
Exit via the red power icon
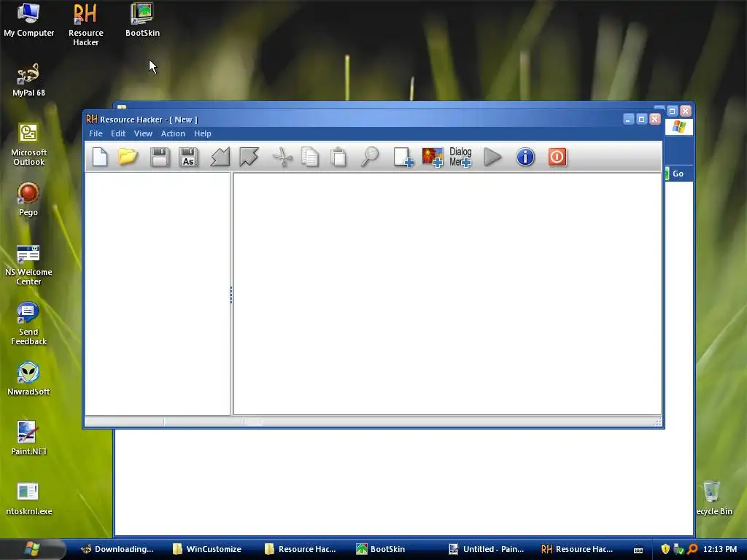[x=557, y=157]
